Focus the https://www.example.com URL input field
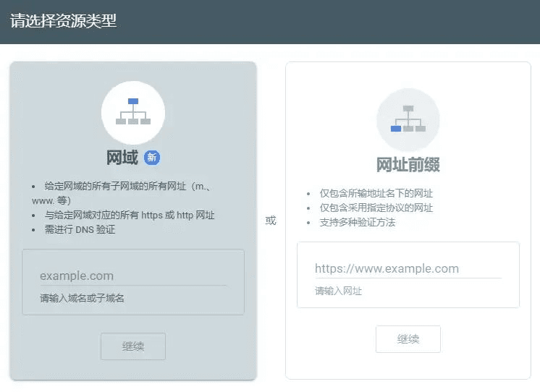This screenshot has height=392, width=540. [408, 268]
